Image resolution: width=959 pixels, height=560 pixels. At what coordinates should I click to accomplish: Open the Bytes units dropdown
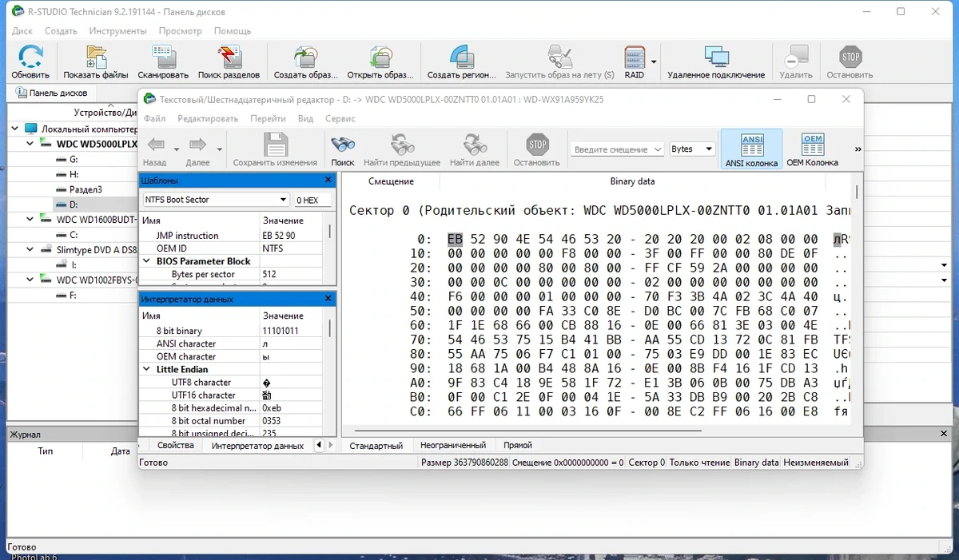pyautogui.click(x=691, y=149)
